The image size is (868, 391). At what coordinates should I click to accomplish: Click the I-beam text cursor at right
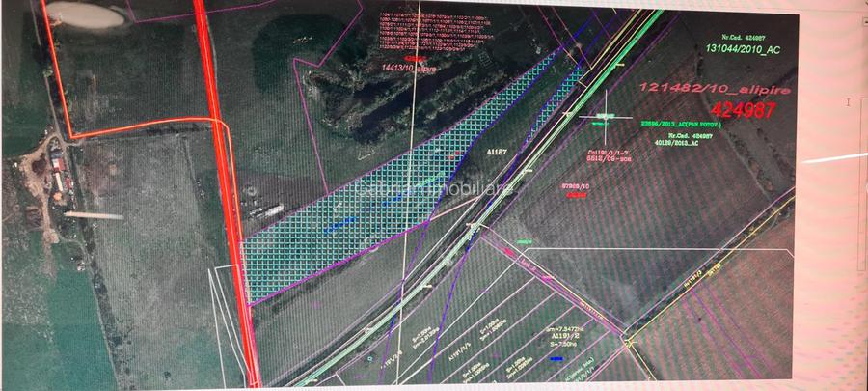point(849,100)
